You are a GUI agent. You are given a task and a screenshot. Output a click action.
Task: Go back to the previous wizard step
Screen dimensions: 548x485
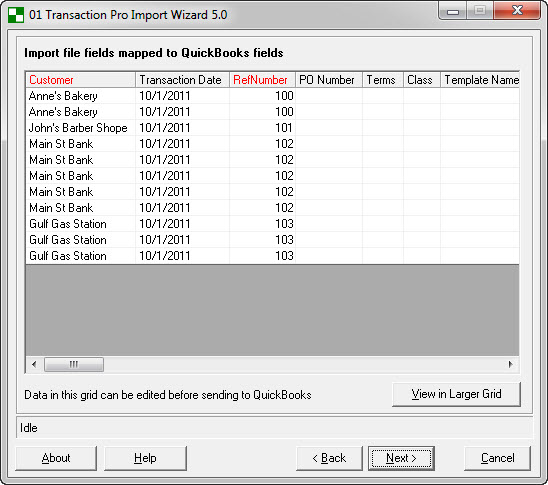[x=329, y=458]
